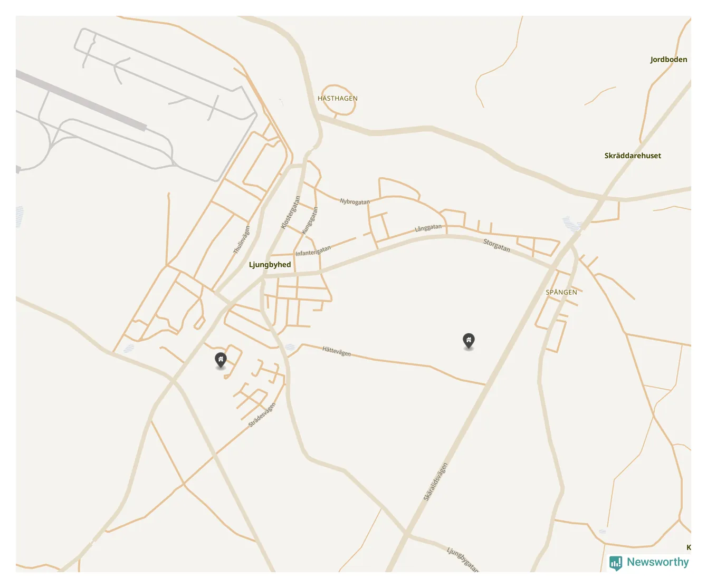Select the SPÅNGEN area label
The width and height of the screenshot is (707, 588).
pos(561,292)
